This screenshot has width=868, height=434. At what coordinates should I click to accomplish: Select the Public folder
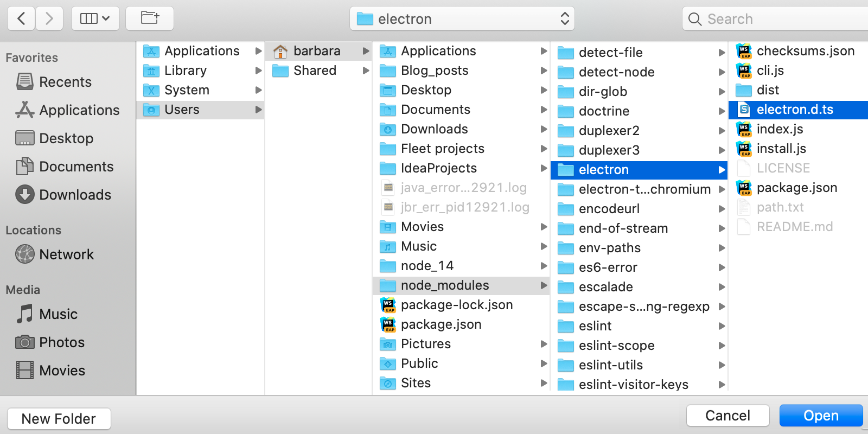(461, 363)
